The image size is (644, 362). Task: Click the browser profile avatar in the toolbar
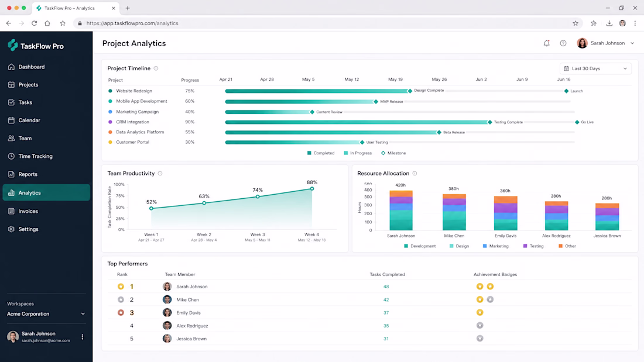(x=623, y=23)
